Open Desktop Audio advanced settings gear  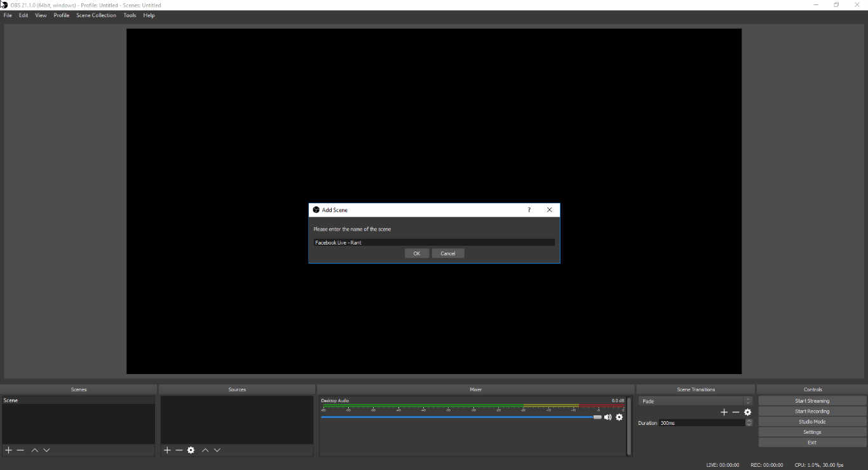[620, 417]
